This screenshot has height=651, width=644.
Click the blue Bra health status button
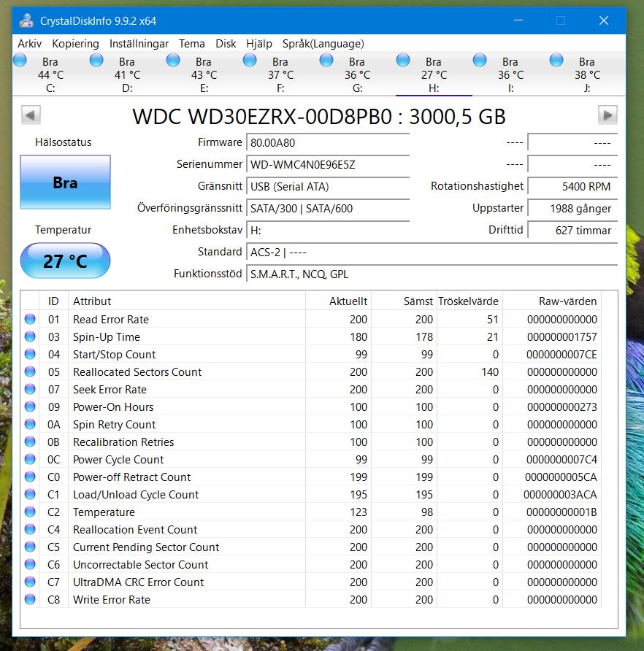(65, 182)
